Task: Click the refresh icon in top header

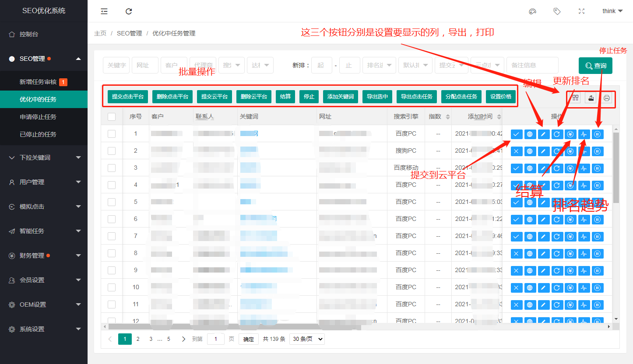Action: tap(129, 11)
